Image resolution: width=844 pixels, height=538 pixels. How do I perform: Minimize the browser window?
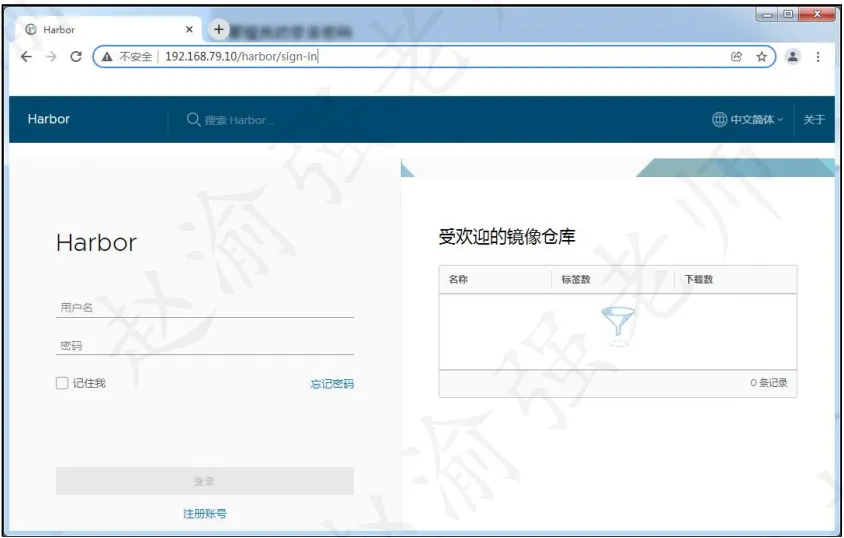[767, 15]
